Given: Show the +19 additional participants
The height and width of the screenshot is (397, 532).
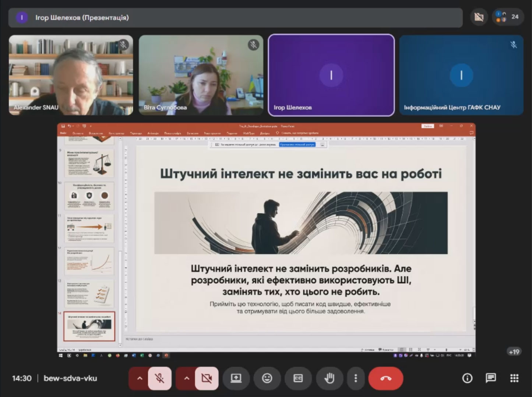Looking at the screenshot, I should [514, 352].
